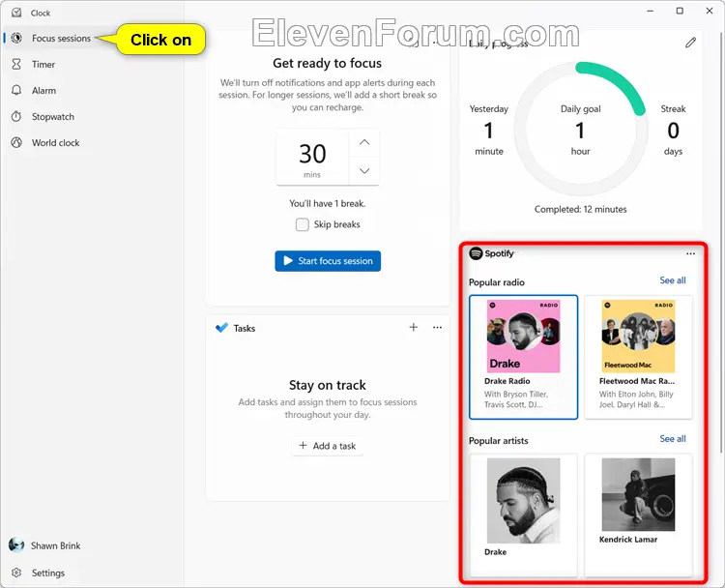Click the Clock app icon in title bar
The image size is (725, 588).
(x=16, y=13)
